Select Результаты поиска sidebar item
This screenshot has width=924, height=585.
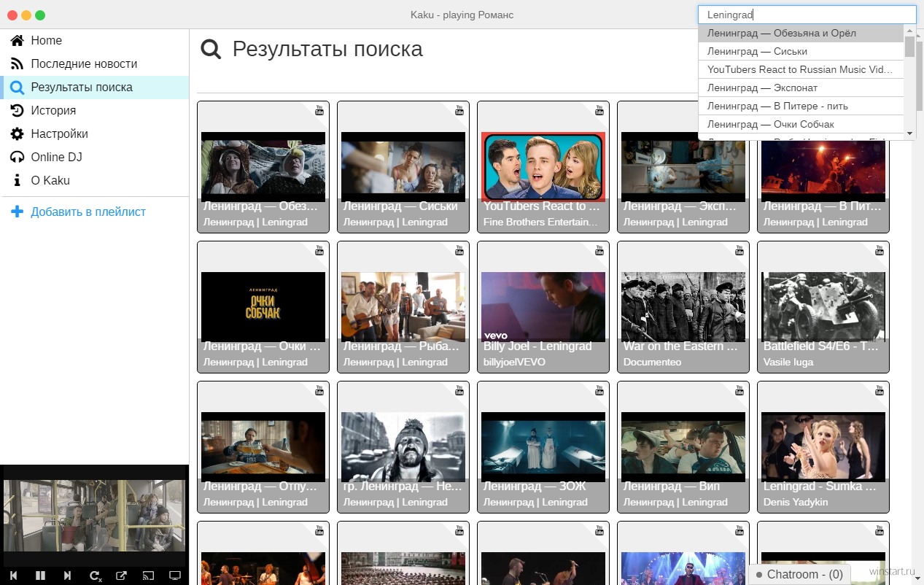95,88
